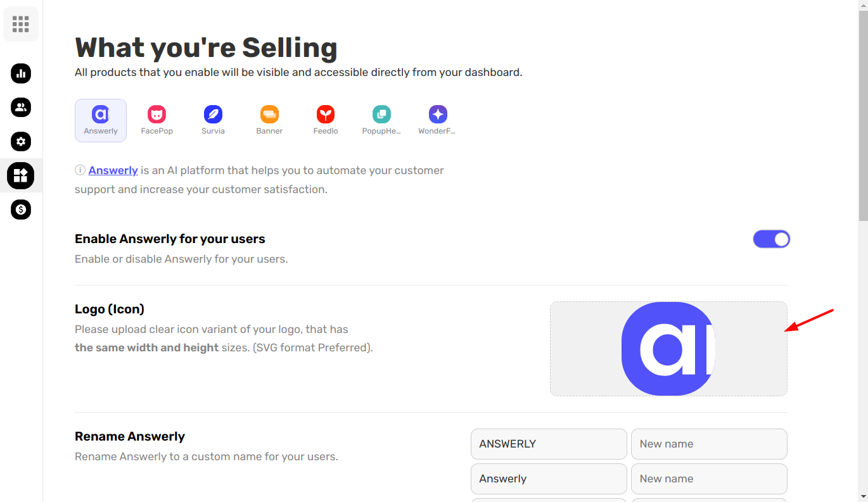This screenshot has width=868, height=502.
Task: Click the logo icon upload area
Action: click(668, 349)
